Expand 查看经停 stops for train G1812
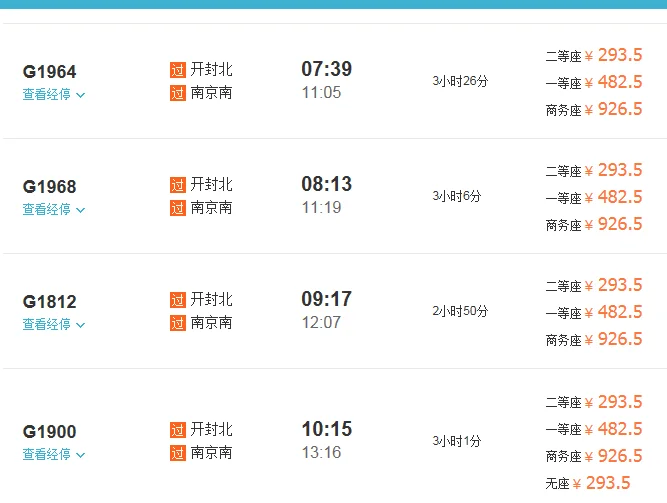The image size is (667, 503). click(x=54, y=325)
